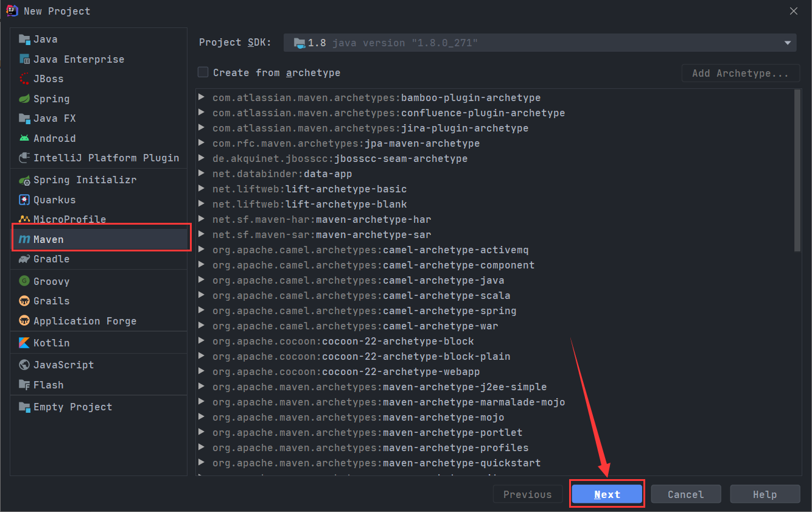Viewport: 812px width, 512px height.
Task: Click the Java project type icon
Action: click(x=24, y=40)
